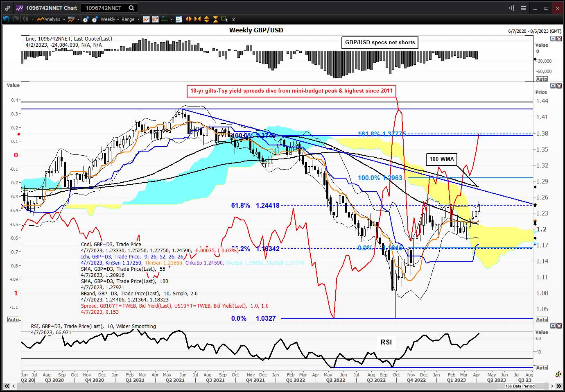Click the Ichi indicator legend line

[132, 256]
